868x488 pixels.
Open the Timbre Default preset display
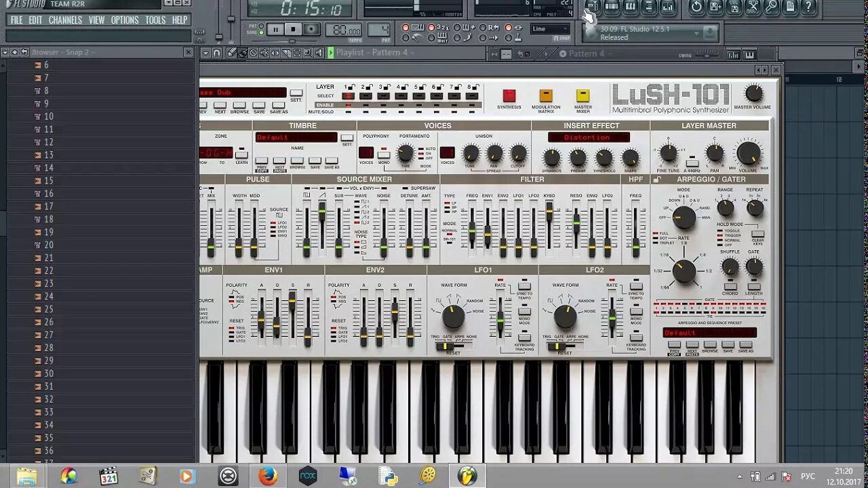coord(296,138)
